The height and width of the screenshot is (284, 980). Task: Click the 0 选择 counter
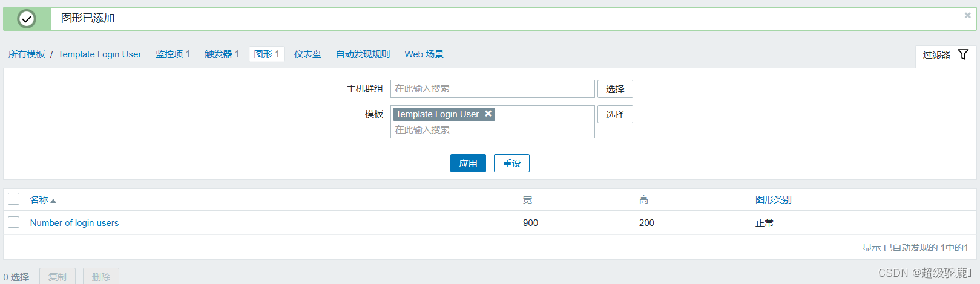(16, 277)
